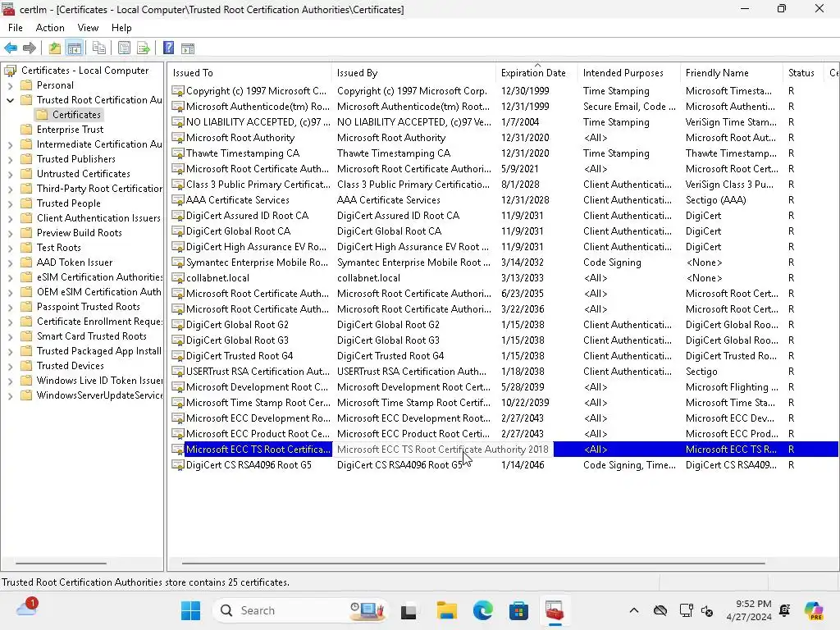Viewport: 840px width, 630px height.
Task: Click certificate icon beside collabnet.local
Action: point(178,278)
